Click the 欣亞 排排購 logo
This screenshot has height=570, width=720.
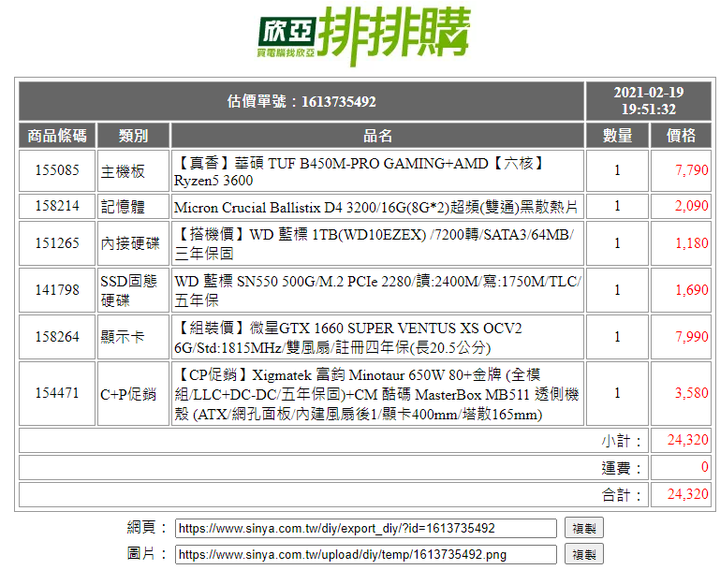point(364,36)
